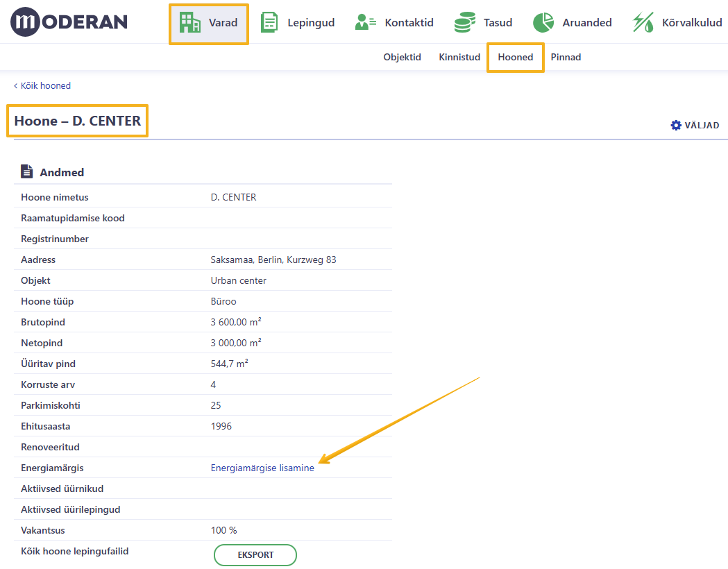Image resolution: width=728 pixels, height=569 pixels.
Task: Click the Lepingud document icon
Action: (269, 22)
